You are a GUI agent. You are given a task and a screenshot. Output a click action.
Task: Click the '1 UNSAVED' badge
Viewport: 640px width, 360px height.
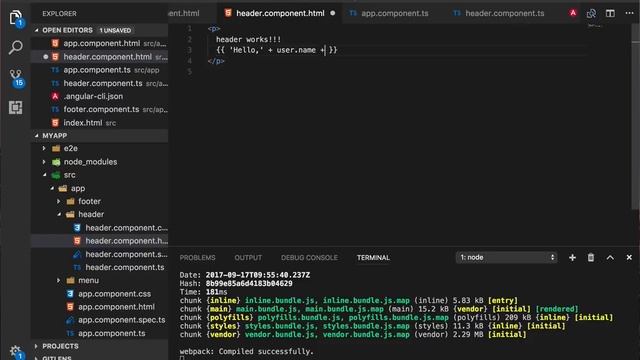[x=116, y=31]
